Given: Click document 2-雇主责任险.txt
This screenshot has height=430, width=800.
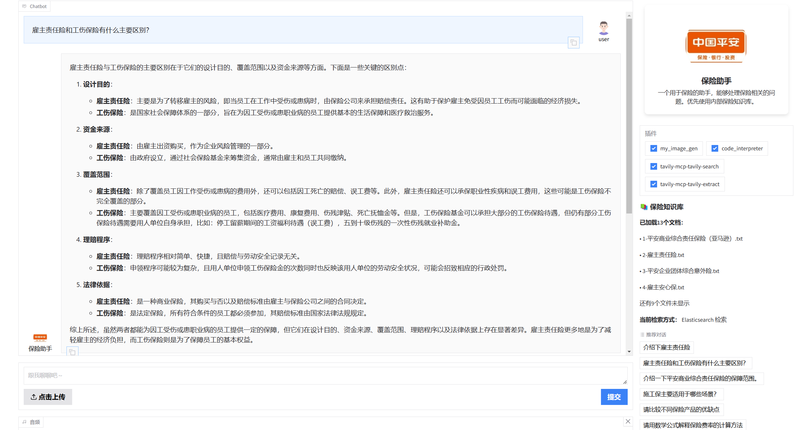Looking at the screenshot, I should click(662, 255).
